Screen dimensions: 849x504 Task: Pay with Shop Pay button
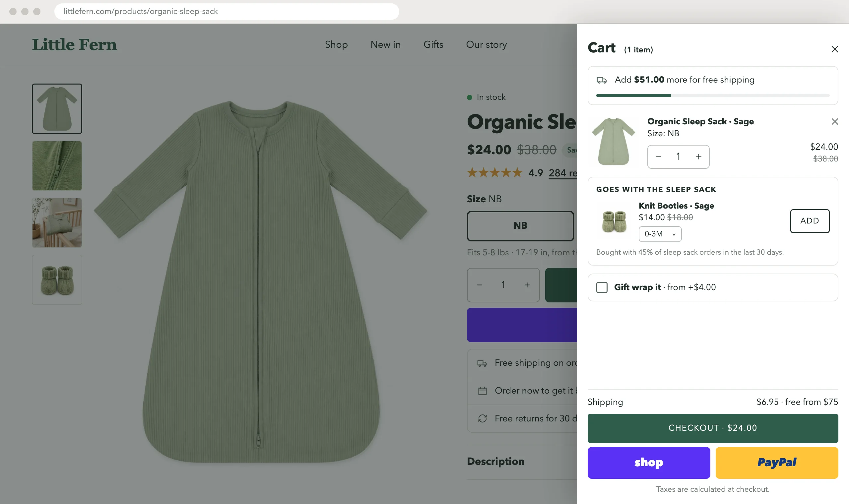[x=648, y=462]
